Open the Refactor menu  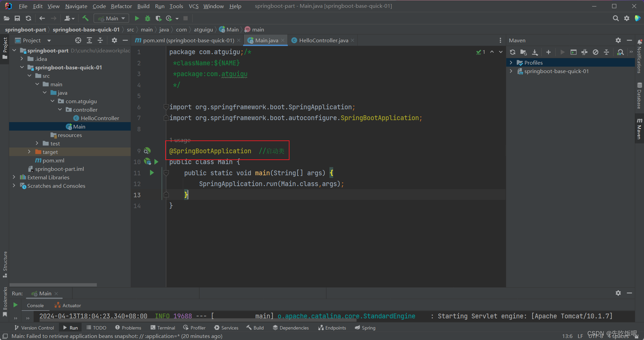tap(121, 6)
